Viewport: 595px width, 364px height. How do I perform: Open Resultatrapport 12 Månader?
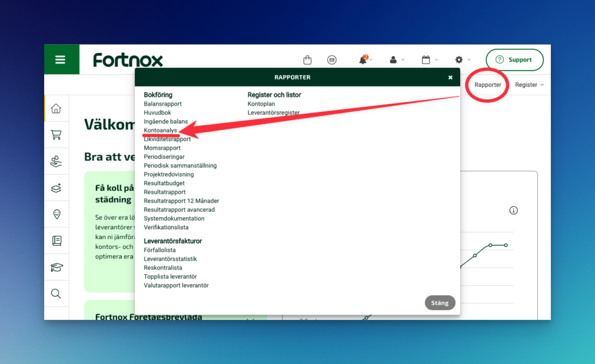pos(181,201)
